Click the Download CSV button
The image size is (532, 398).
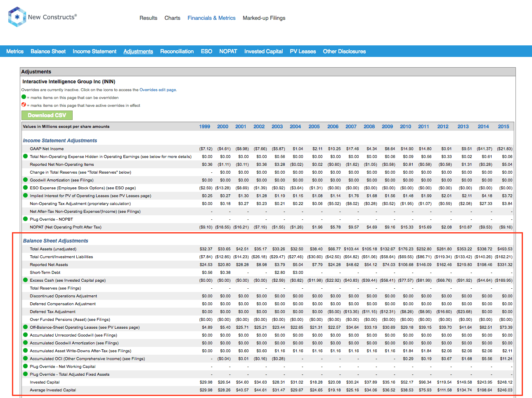[47, 115]
